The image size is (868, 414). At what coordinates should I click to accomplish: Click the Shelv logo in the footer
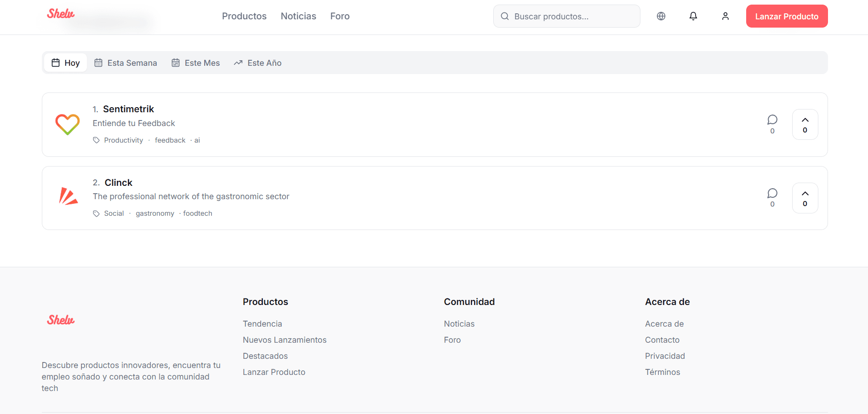tap(61, 320)
